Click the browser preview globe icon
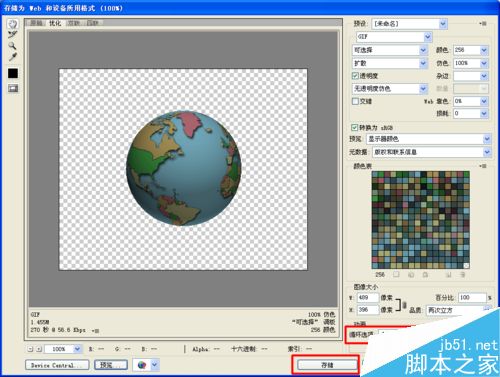This screenshot has width=500, height=377. pyautogui.click(x=142, y=365)
